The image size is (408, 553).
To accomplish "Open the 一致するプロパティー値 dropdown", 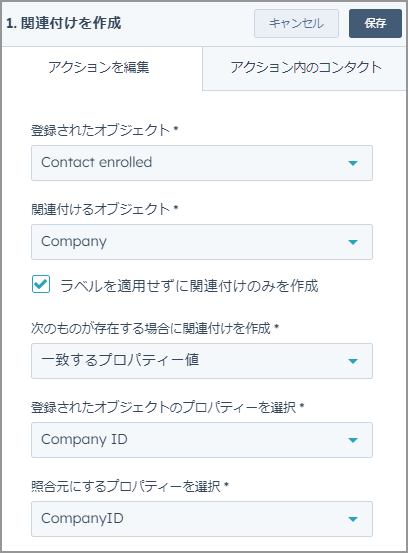I will (202, 361).
